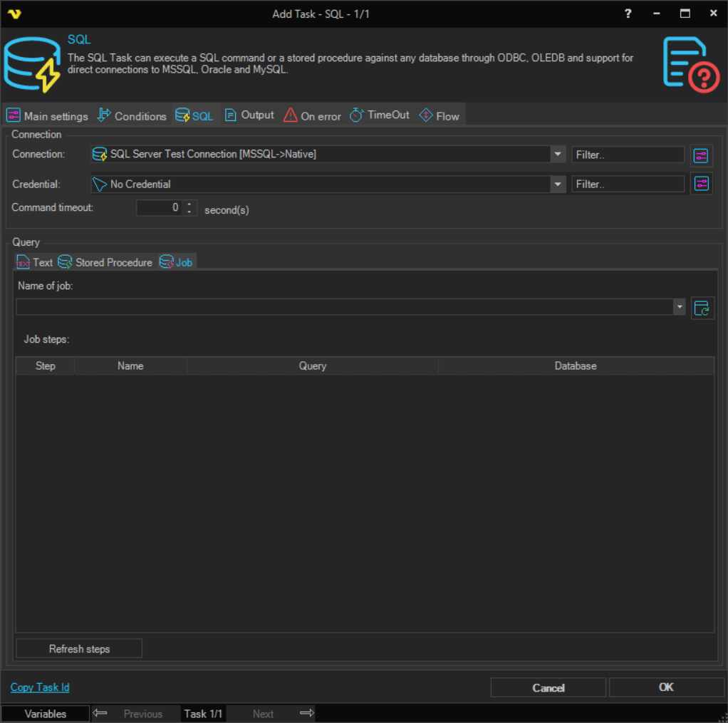Click the question mark help button in title bar
728x723 pixels.
[x=628, y=14]
